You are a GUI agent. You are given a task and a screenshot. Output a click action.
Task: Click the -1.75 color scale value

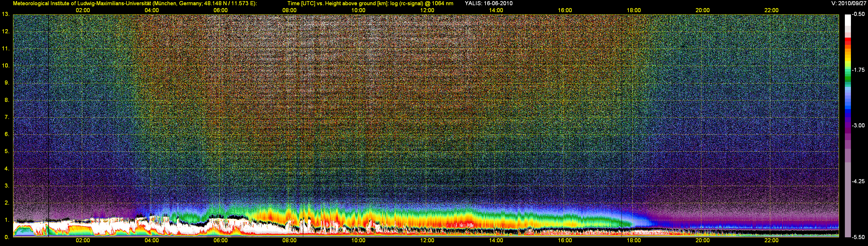coord(858,70)
